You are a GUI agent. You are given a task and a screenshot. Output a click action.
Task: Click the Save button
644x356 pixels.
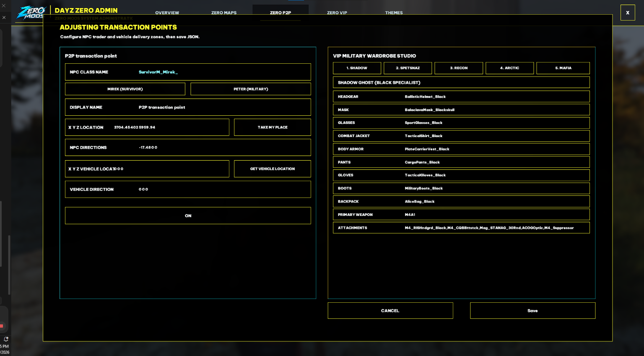coord(532,311)
